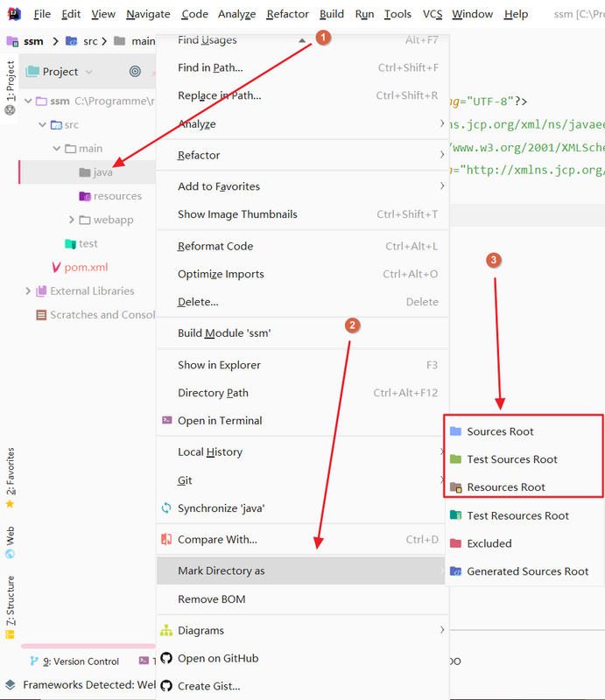
Task: Click the Sources Root folder icon
Action: click(455, 431)
